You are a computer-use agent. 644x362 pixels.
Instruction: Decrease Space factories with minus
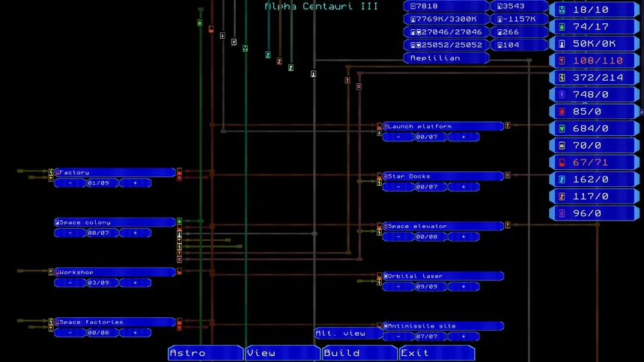pyautogui.click(x=70, y=333)
